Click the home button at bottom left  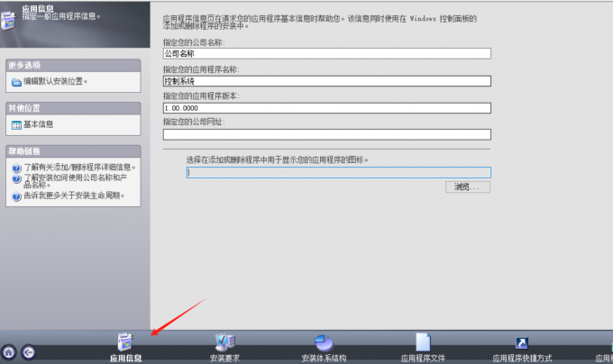[x=10, y=352]
